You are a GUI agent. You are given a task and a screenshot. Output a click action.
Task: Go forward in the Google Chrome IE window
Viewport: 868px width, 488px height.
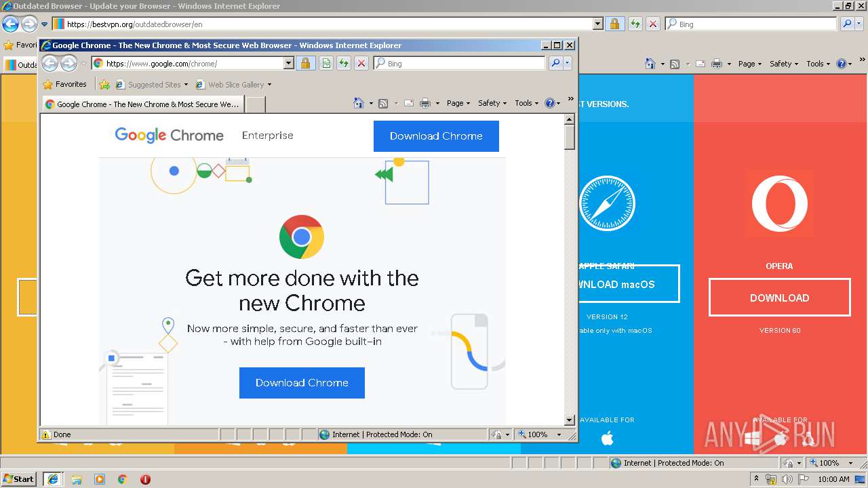(68, 64)
